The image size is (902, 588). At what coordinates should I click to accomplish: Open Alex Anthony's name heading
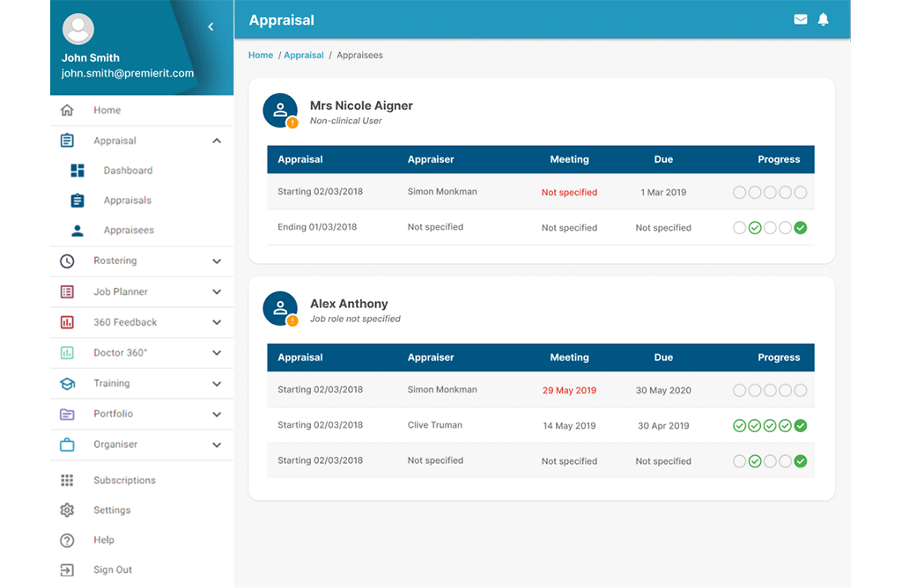click(x=349, y=304)
